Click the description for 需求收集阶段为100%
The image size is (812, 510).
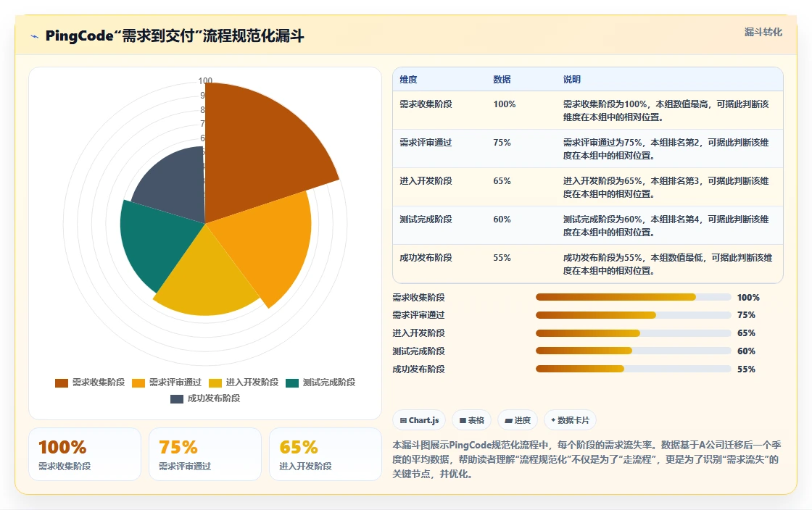(666, 111)
